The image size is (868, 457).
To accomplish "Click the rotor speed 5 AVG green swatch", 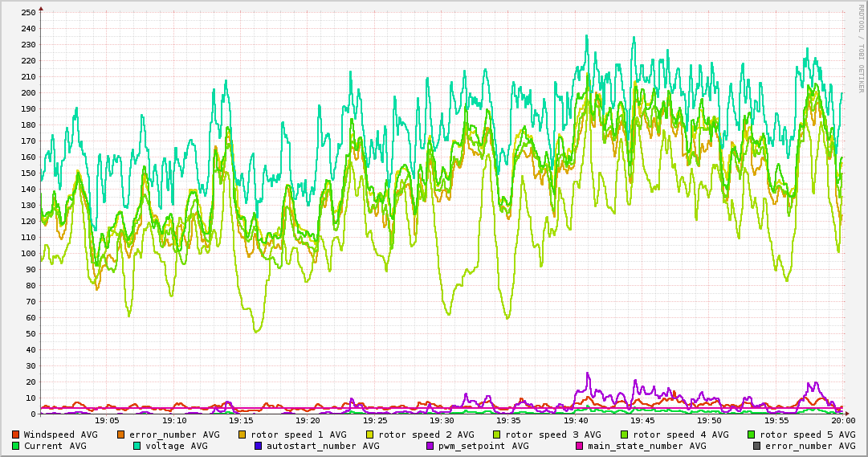I will click(x=752, y=435).
